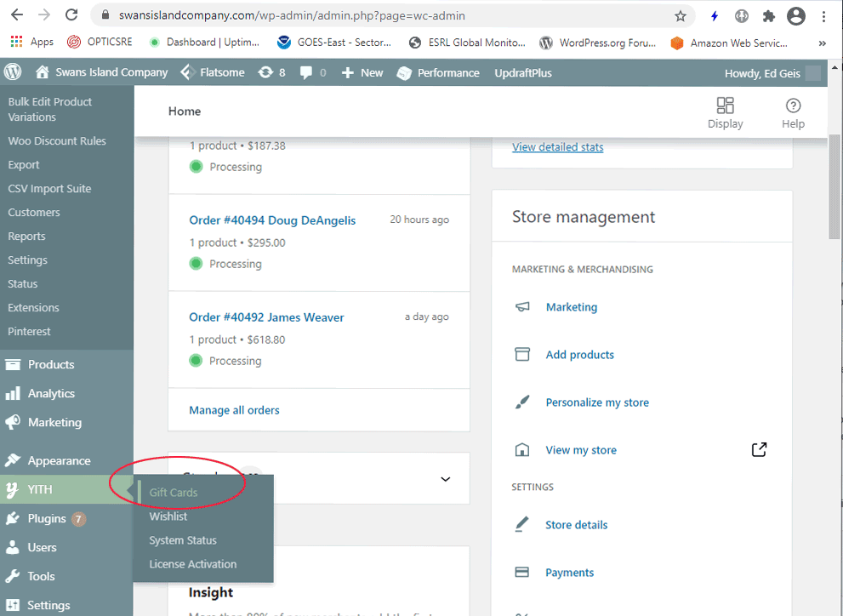Open Bulk Edit Product Variations
This screenshot has height=616, width=843.
[x=50, y=109]
